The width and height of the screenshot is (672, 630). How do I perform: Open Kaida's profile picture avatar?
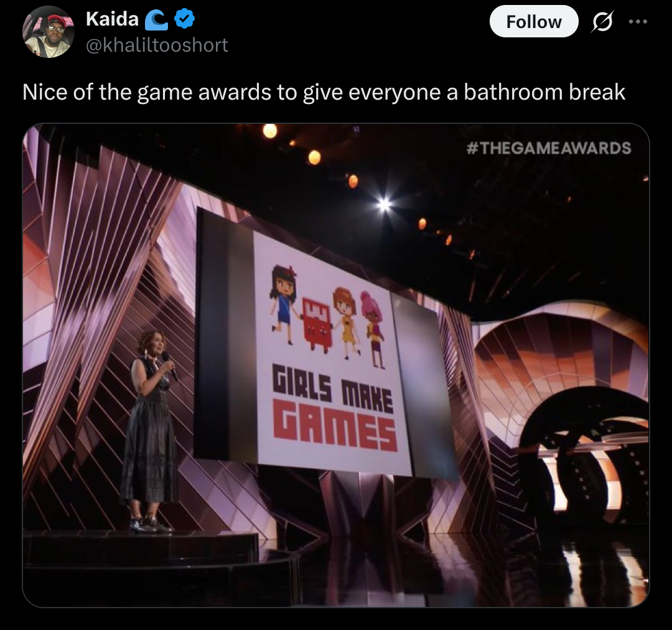pos(49,32)
